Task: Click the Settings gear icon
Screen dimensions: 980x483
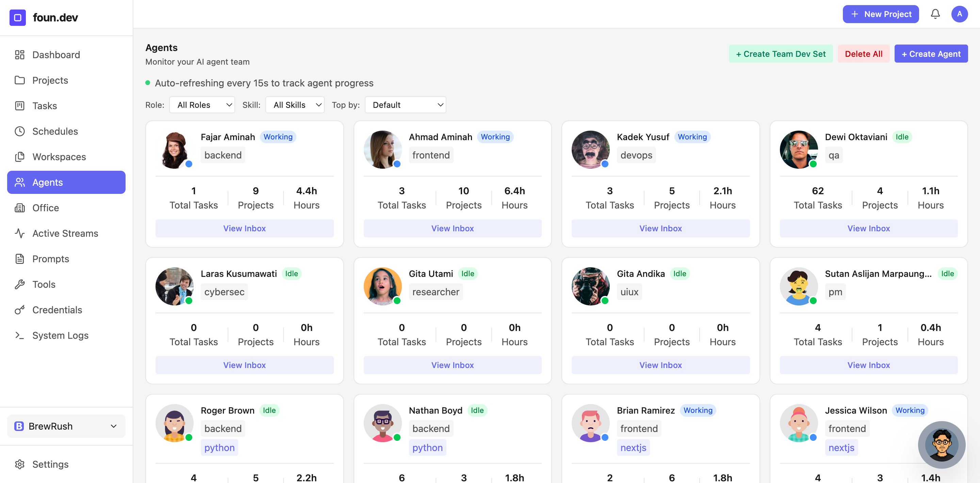Action: pyautogui.click(x=20, y=464)
